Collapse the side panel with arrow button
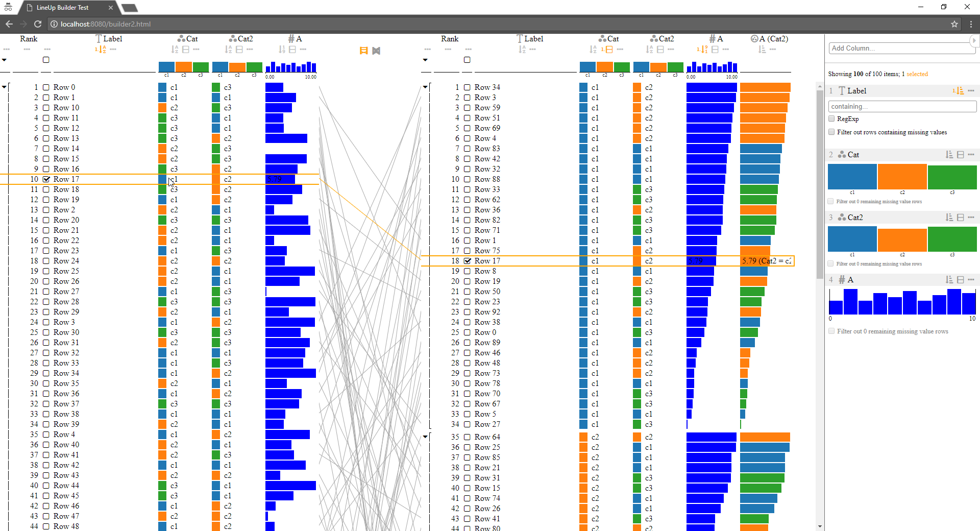The width and height of the screenshot is (980, 531). pyautogui.click(x=974, y=40)
